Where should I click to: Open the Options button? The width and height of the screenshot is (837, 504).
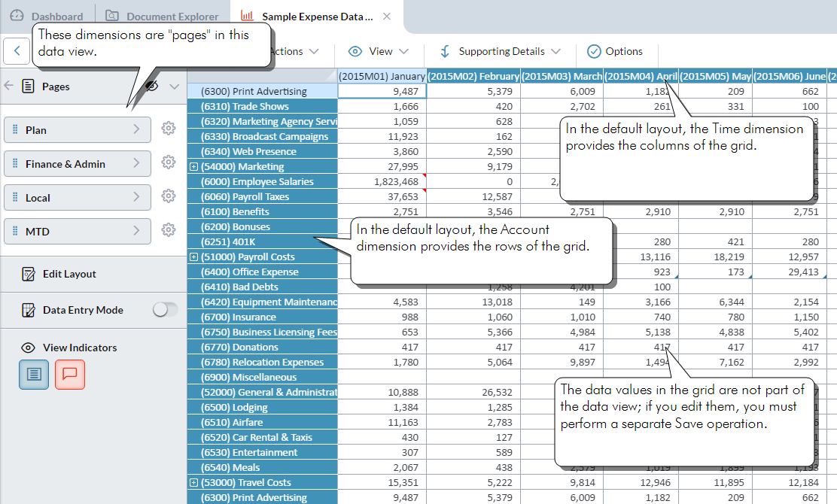click(x=615, y=51)
